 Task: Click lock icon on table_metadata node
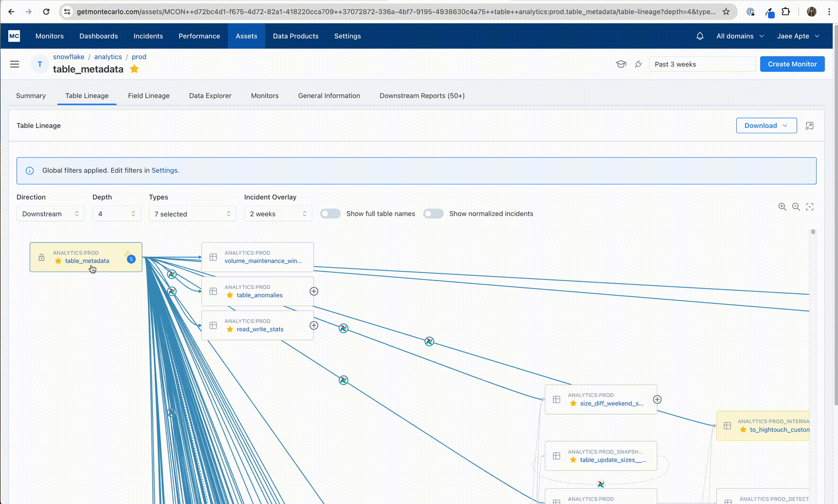[x=41, y=257]
